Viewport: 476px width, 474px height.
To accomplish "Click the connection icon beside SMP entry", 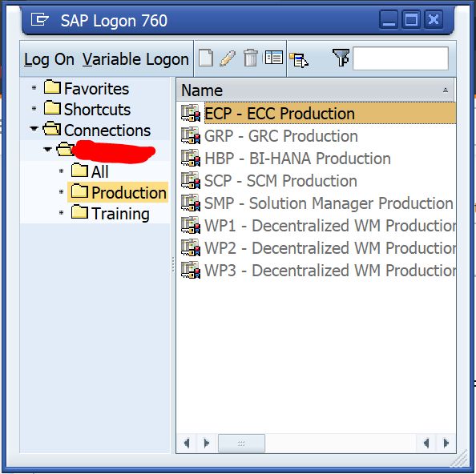I will point(191,203).
